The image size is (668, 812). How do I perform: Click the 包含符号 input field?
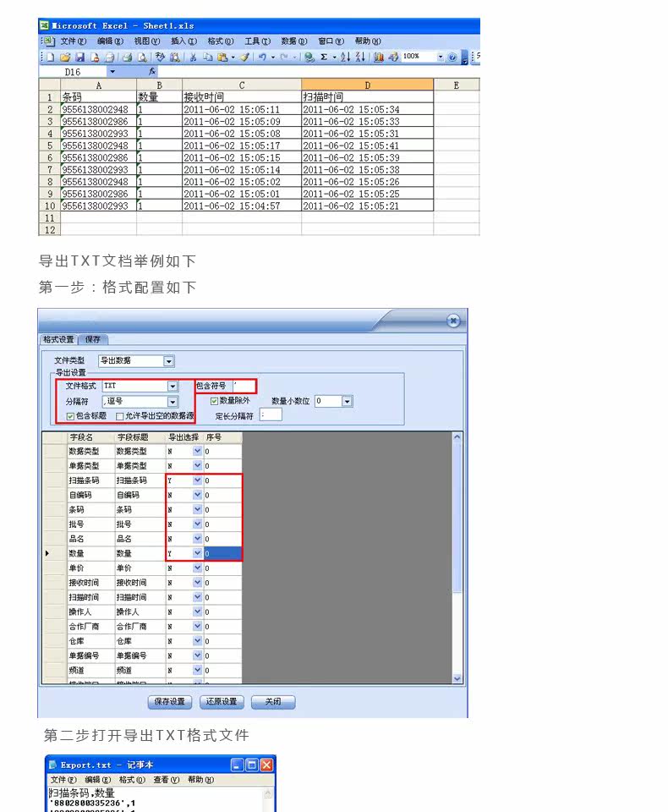click(244, 386)
